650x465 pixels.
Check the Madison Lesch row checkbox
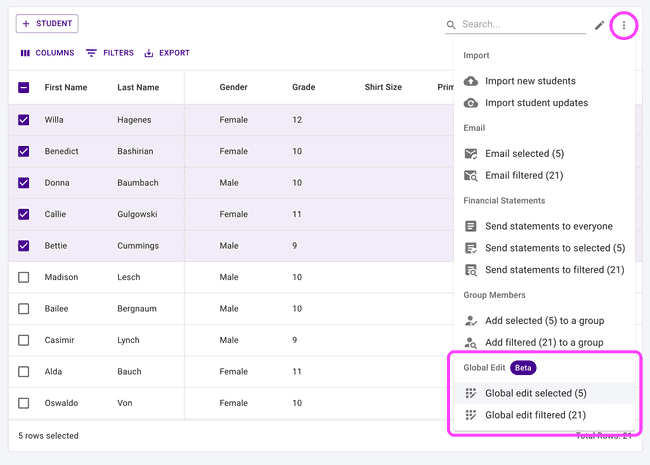(x=24, y=277)
